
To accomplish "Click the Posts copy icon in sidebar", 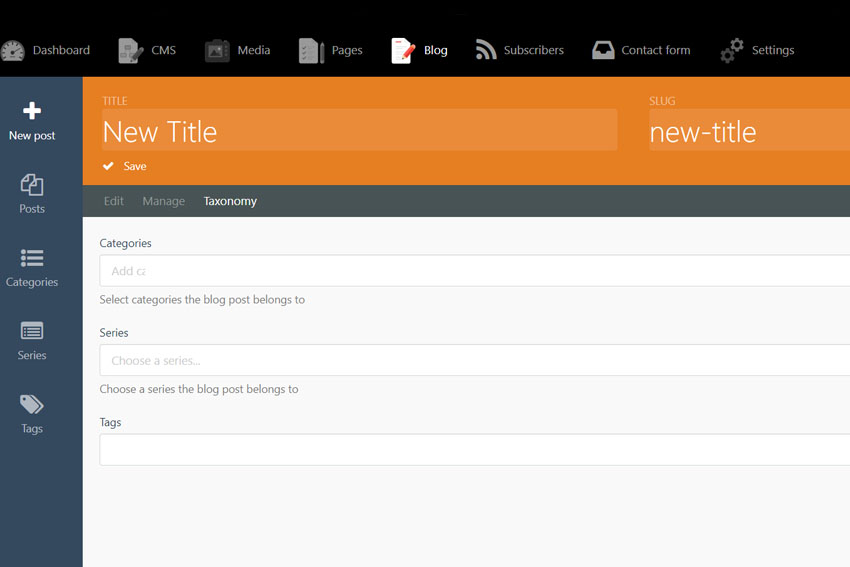I will [x=32, y=185].
